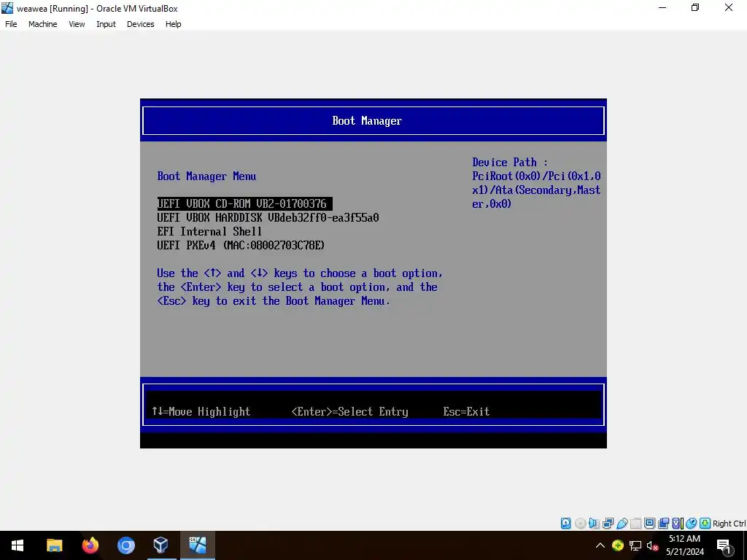Open the Input menu
Viewport: 747px width, 560px height.
pos(106,24)
